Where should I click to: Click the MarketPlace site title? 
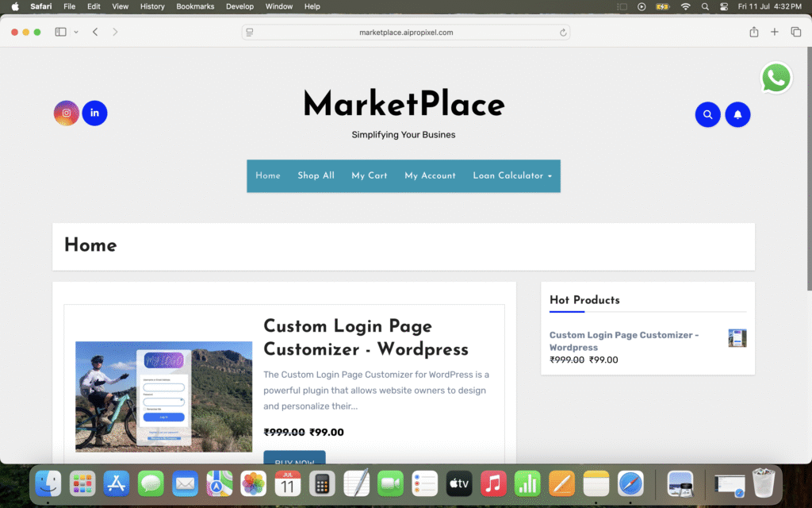click(404, 104)
